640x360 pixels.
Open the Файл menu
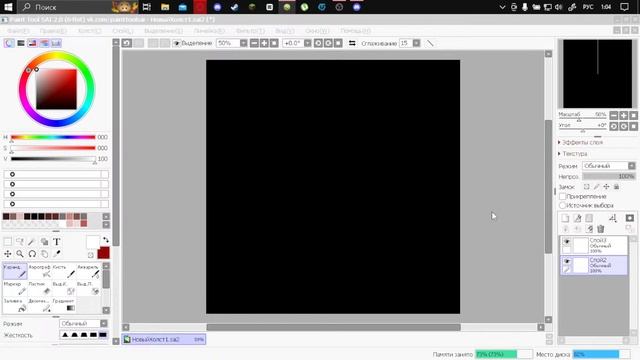coord(19,31)
